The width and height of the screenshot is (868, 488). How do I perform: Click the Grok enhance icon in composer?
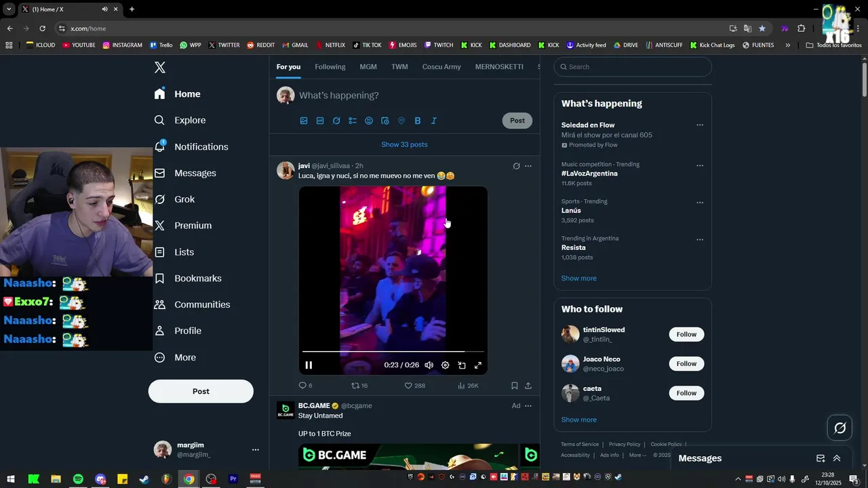336,121
